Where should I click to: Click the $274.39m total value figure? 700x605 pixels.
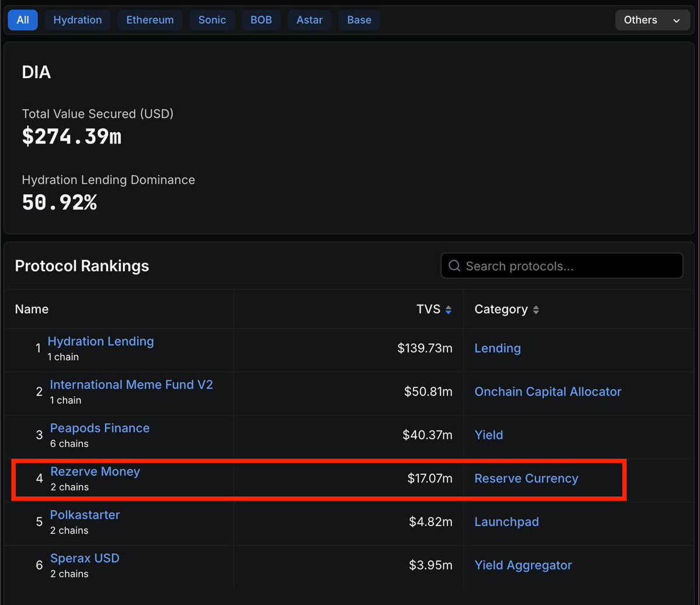click(x=72, y=137)
